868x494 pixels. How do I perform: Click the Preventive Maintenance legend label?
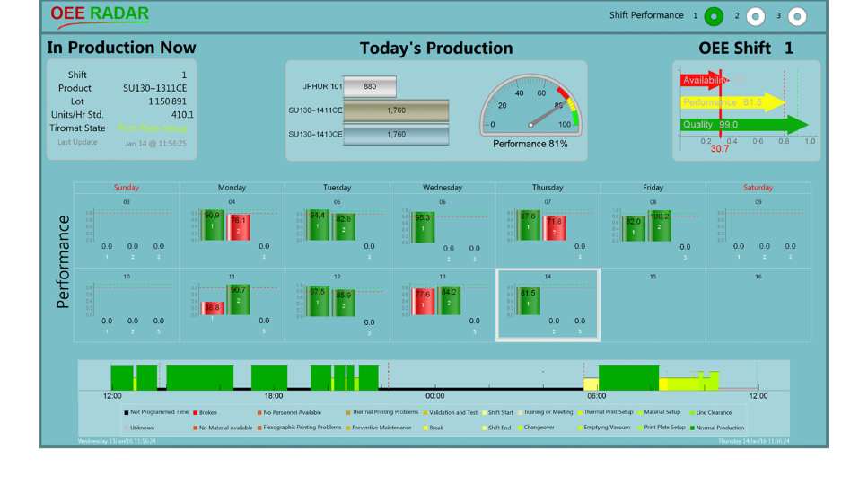[382, 428]
